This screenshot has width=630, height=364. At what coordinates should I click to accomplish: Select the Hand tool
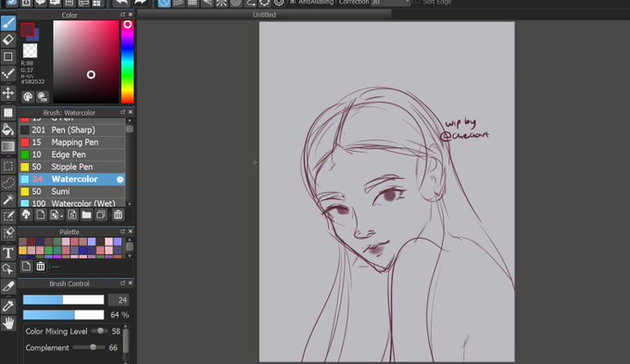8,323
